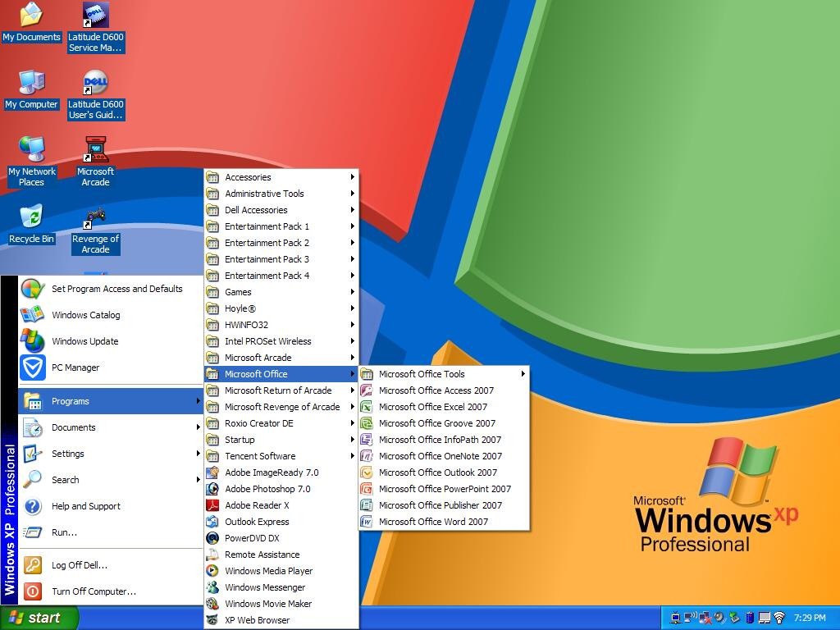Click the Adobe ImageReady 7.0 icon
The image size is (840, 630).
coord(212,472)
